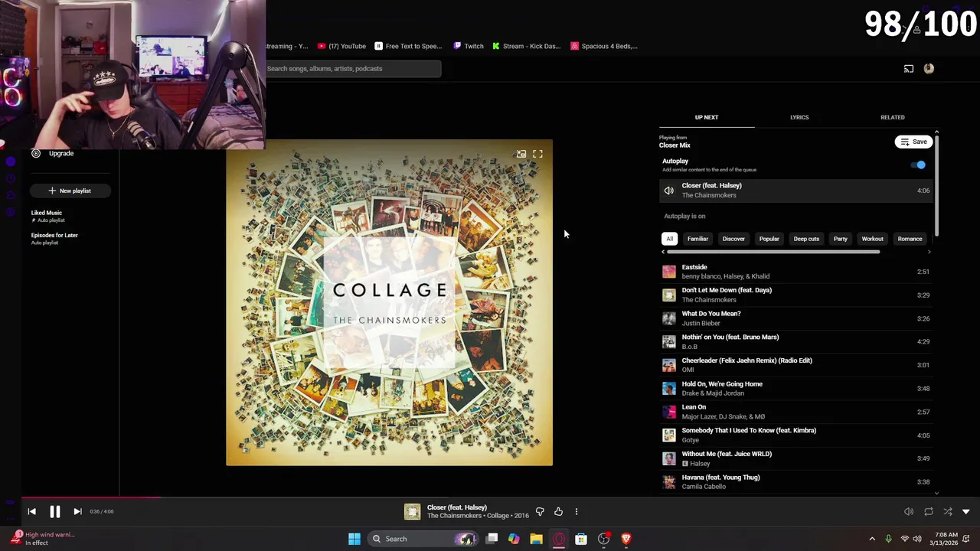Click the filter chips' right scroll arrow

click(x=929, y=252)
